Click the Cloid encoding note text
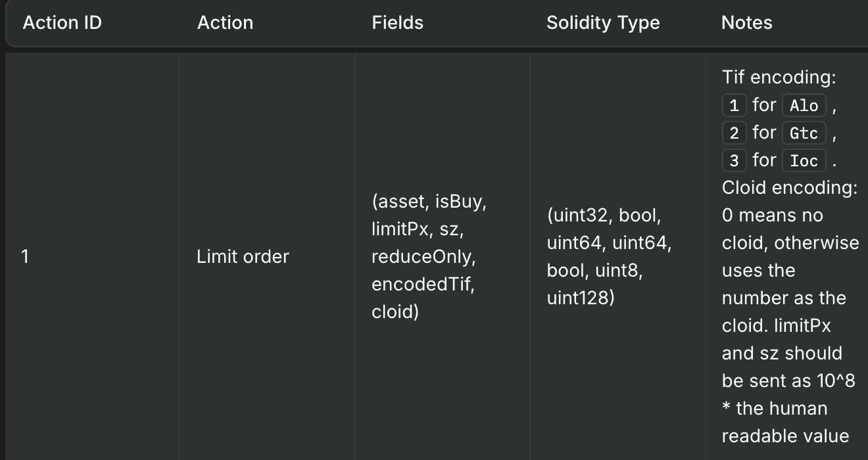This screenshot has height=460, width=868. tap(790, 188)
